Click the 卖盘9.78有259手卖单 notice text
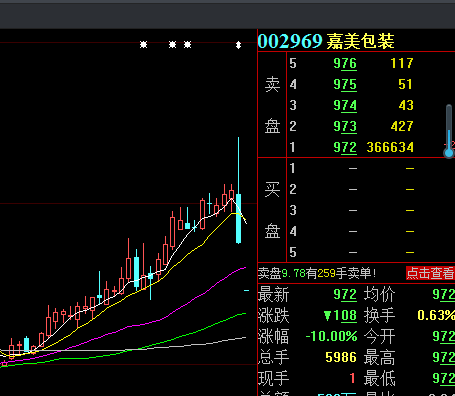The height and width of the screenshot is (396, 455). point(317,273)
